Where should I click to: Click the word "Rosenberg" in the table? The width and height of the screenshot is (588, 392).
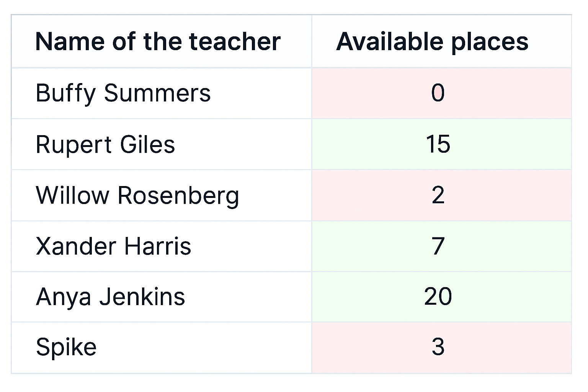[x=178, y=196]
